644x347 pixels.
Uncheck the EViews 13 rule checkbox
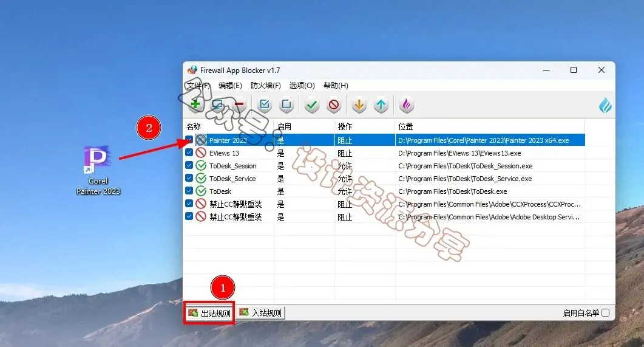coord(189,153)
